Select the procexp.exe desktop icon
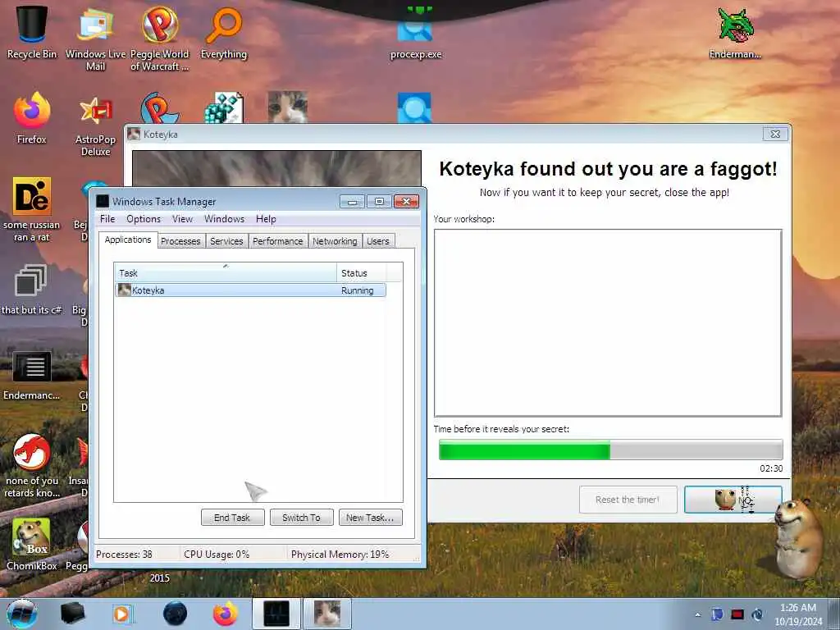 (x=416, y=32)
